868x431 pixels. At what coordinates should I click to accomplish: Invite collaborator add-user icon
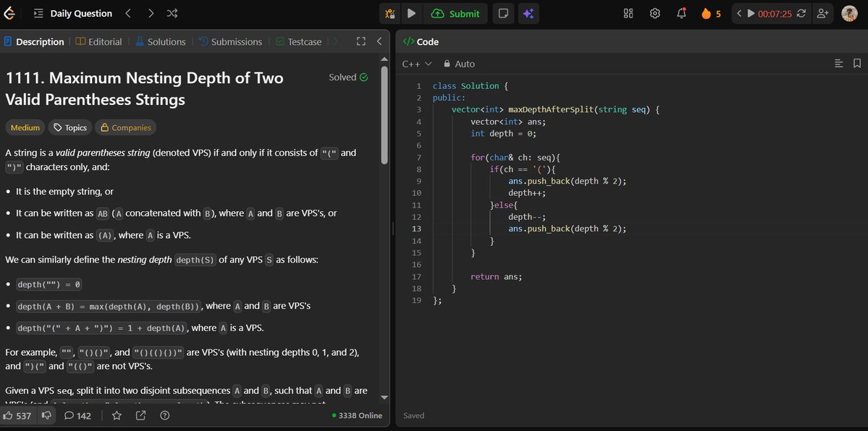[x=822, y=13]
